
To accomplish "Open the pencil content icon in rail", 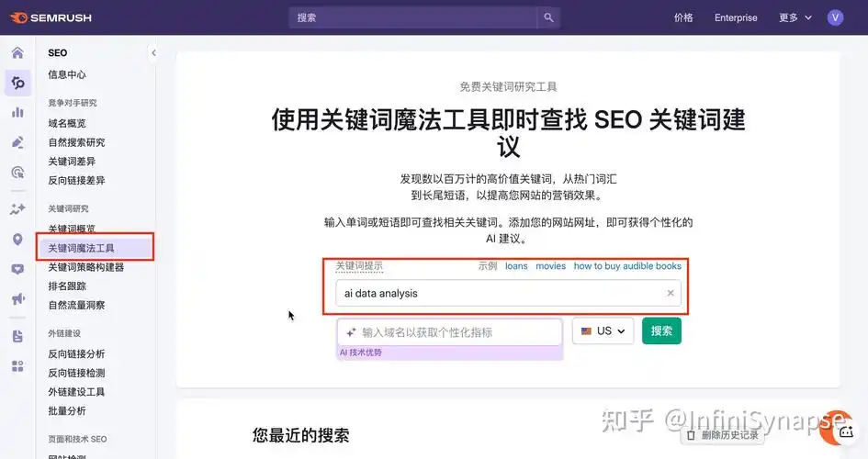I will (x=17, y=142).
